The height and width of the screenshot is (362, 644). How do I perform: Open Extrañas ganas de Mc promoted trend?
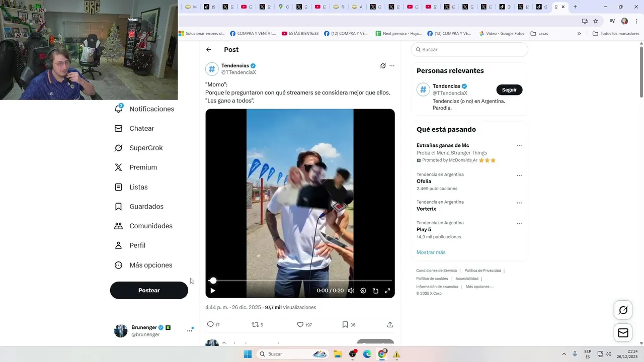coord(443,145)
